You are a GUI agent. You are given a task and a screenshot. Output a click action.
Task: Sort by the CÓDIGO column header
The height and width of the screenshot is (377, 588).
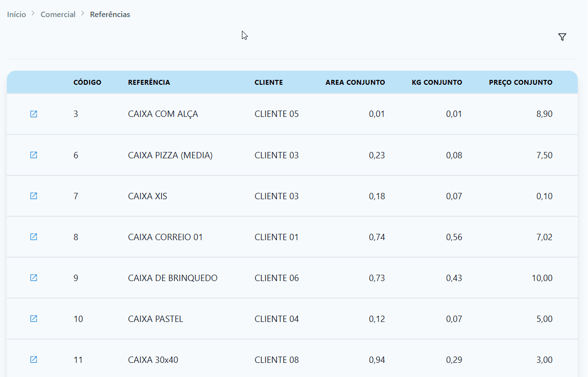[87, 82]
